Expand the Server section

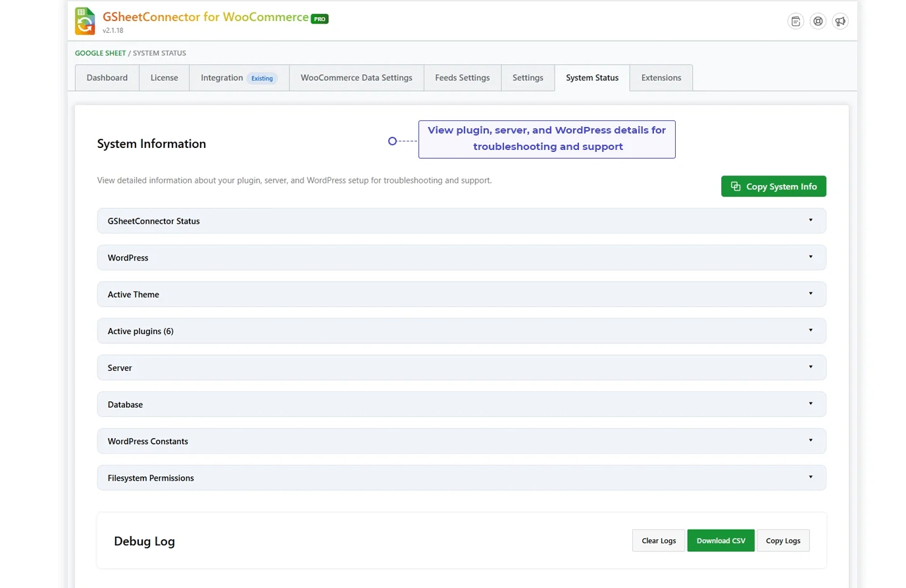(x=462, y=368)
